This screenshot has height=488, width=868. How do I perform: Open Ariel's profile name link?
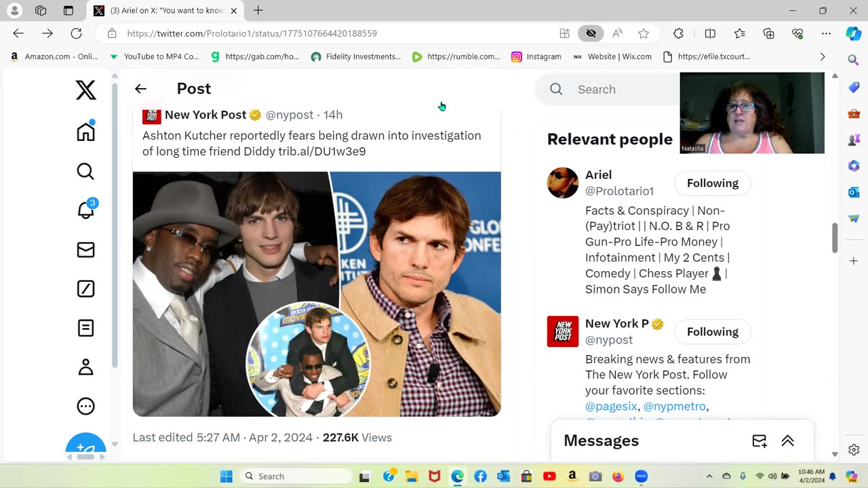(598, 175)
